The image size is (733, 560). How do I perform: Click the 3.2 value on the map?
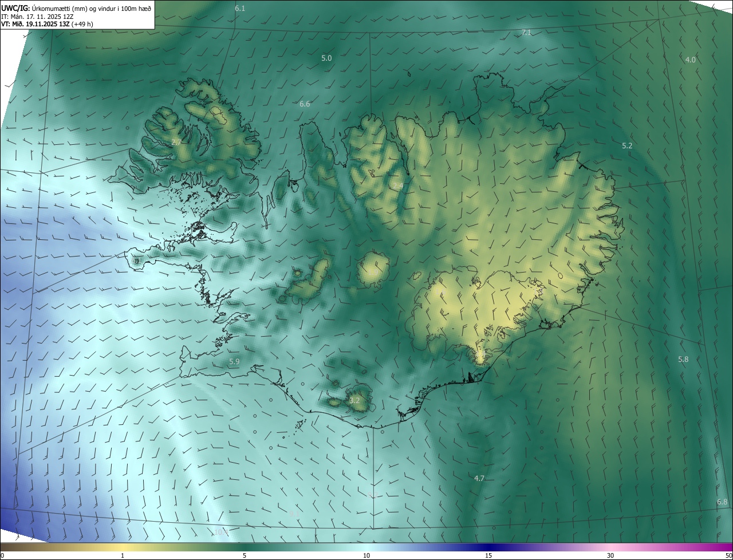click(354, 400)
